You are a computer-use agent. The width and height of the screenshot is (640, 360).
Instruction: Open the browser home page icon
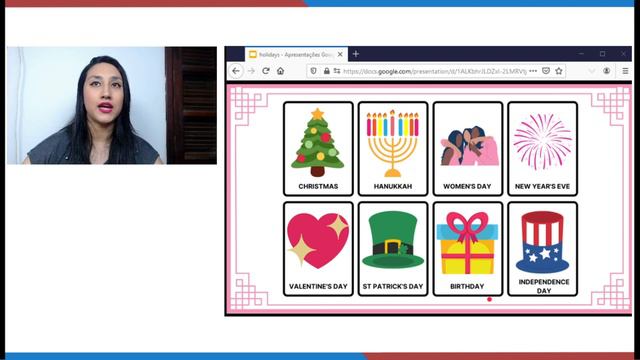point(280,71)
